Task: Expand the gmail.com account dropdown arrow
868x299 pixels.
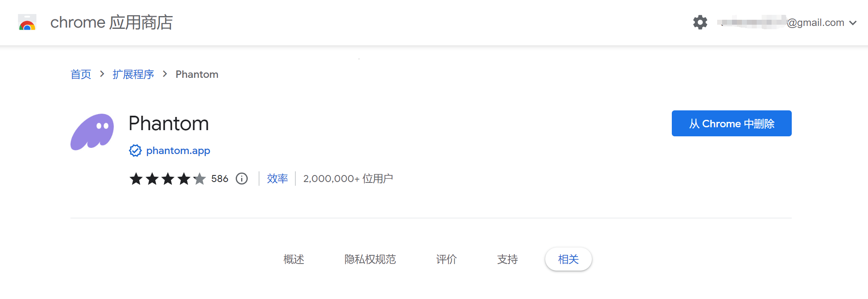Action: click(x=853, y=23)
